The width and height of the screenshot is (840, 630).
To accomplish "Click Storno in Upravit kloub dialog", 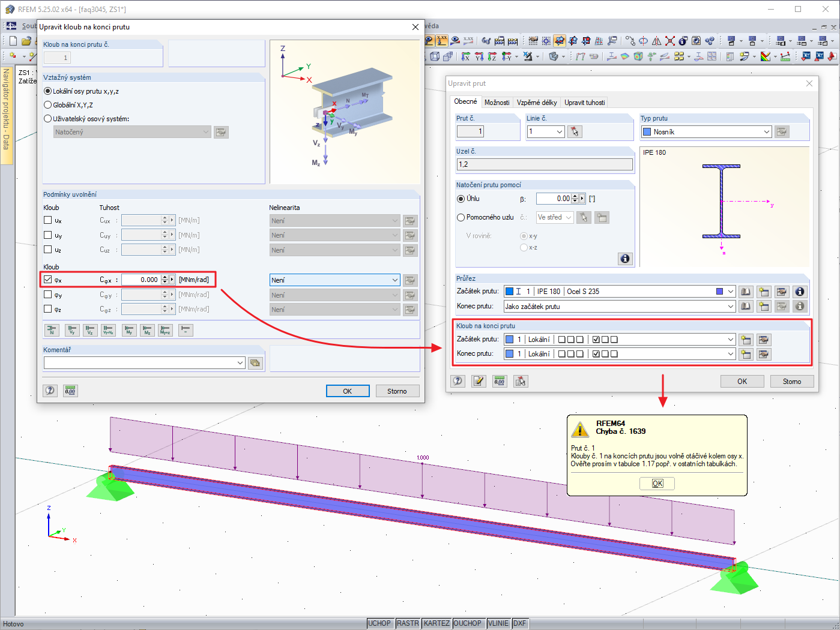I will coord(397,391).
